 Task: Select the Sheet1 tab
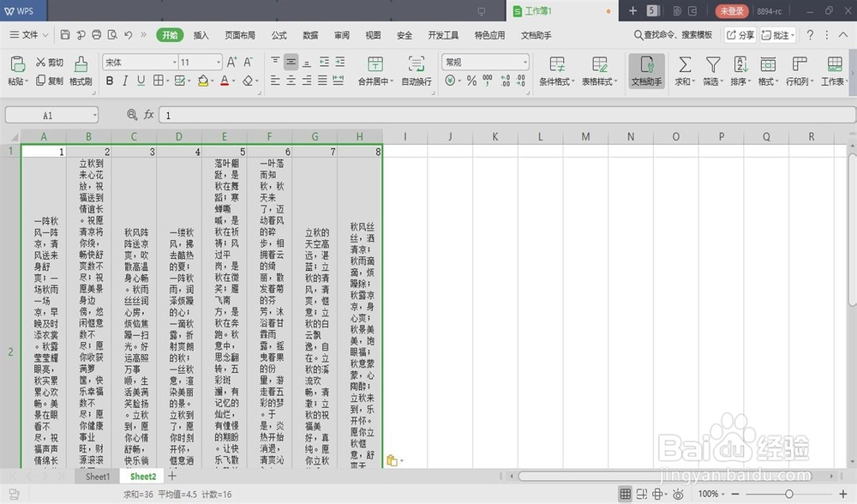(98, 477)
